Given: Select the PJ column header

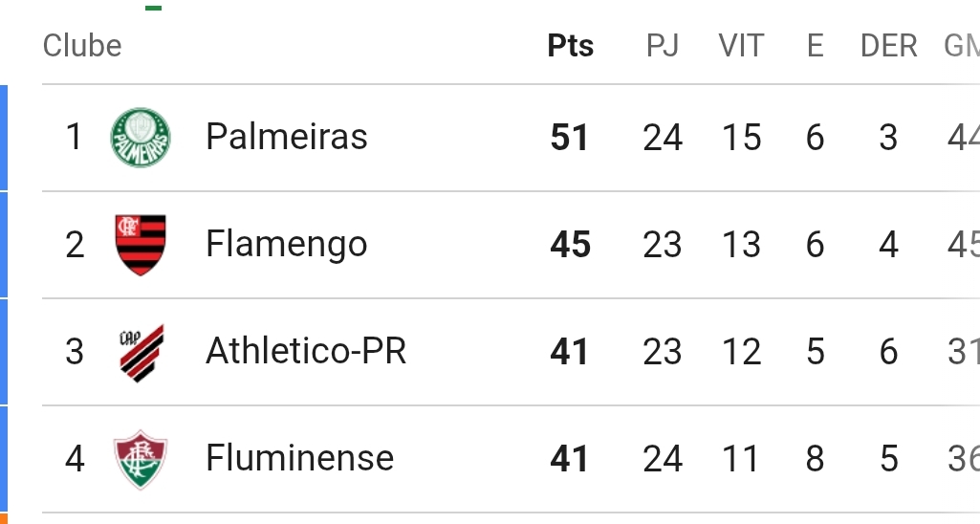Looking at the screenshot, I should [x=663, y=46].
